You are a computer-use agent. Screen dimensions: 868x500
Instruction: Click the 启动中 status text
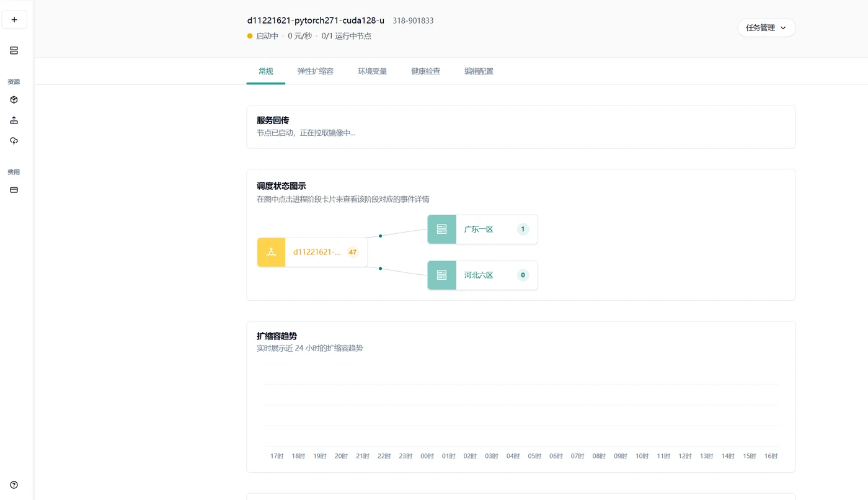coord(267,36)
